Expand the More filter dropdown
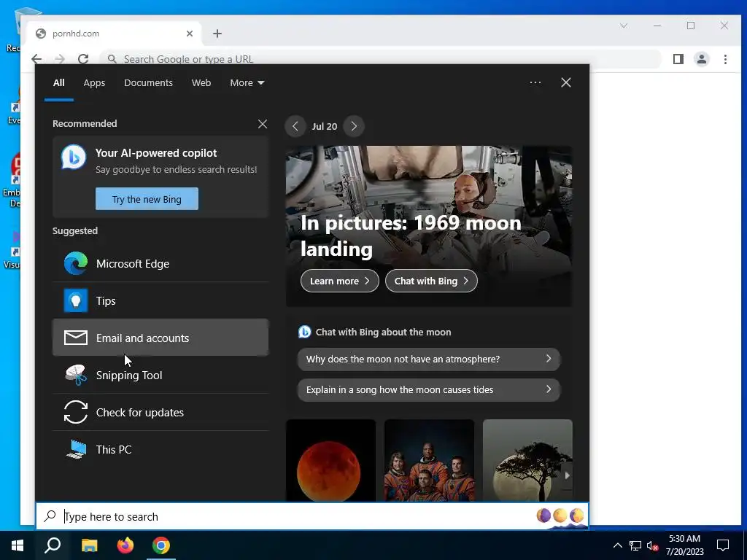 point(247,82)
